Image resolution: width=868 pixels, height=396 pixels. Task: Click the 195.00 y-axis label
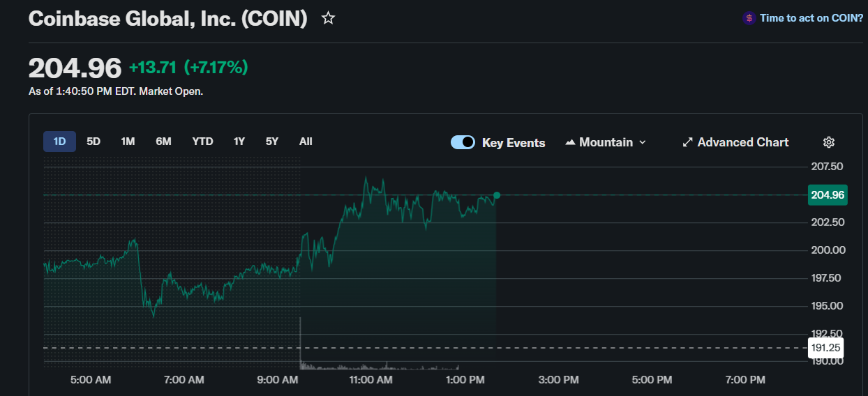pyautogui.click(x=828, y=306)
